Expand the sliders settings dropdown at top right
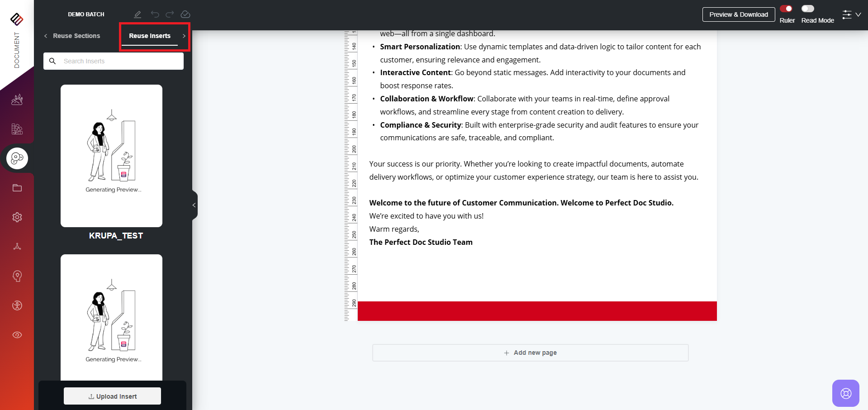868x410 pixels. pyautogui.click(x=851, y=14)
